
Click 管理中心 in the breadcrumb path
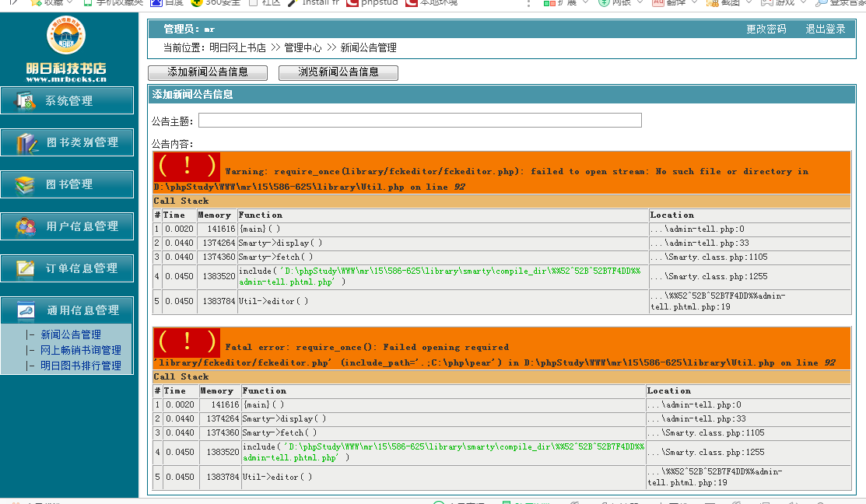coord(303,48)
